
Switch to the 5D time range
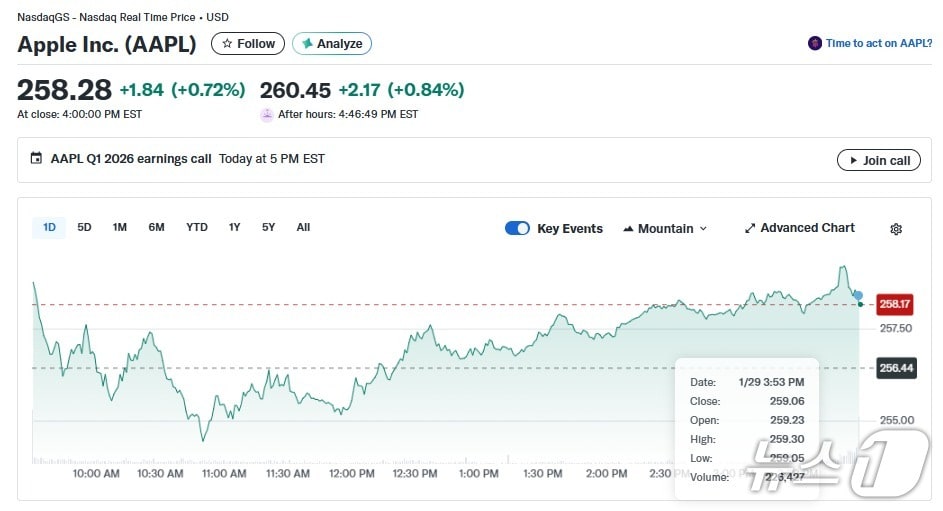84,227
